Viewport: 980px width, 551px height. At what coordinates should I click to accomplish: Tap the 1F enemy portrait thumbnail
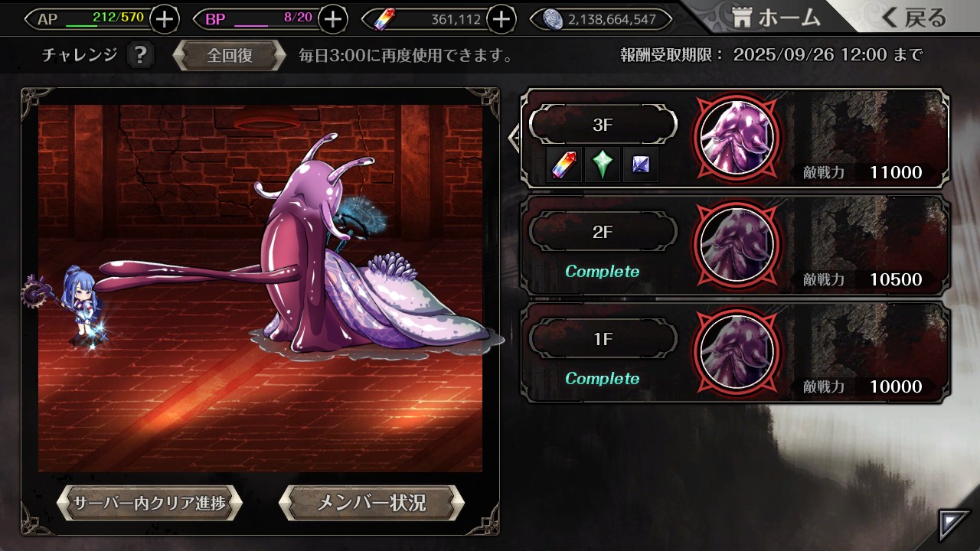pos(737,352)
